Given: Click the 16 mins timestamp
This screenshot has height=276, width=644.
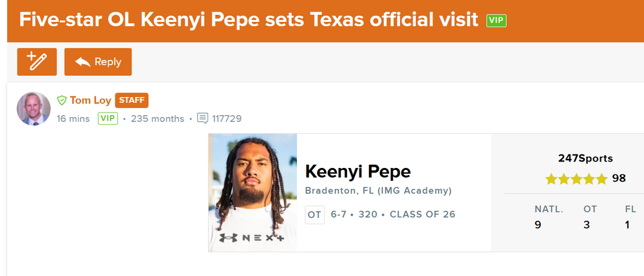Looking at the screenshot, I should (73, 118).
